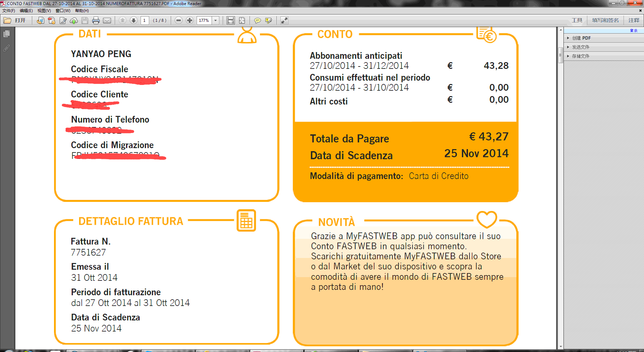The width and height of the screenshot is (644, 352).
Task: Open the zoom level dropdown arrow
Action: (216, 20)
